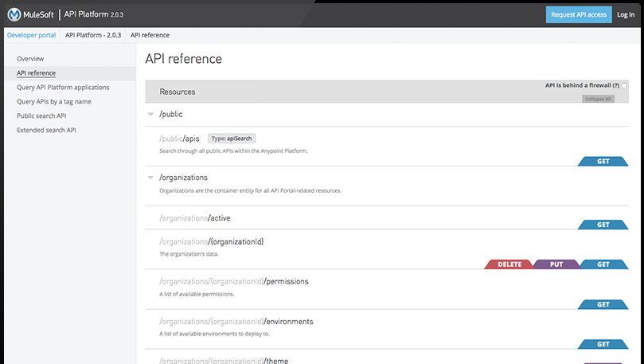Click the API Platform 2.0.3 header title
Screen dimensions: 644x364
click(x=94, y=14)
